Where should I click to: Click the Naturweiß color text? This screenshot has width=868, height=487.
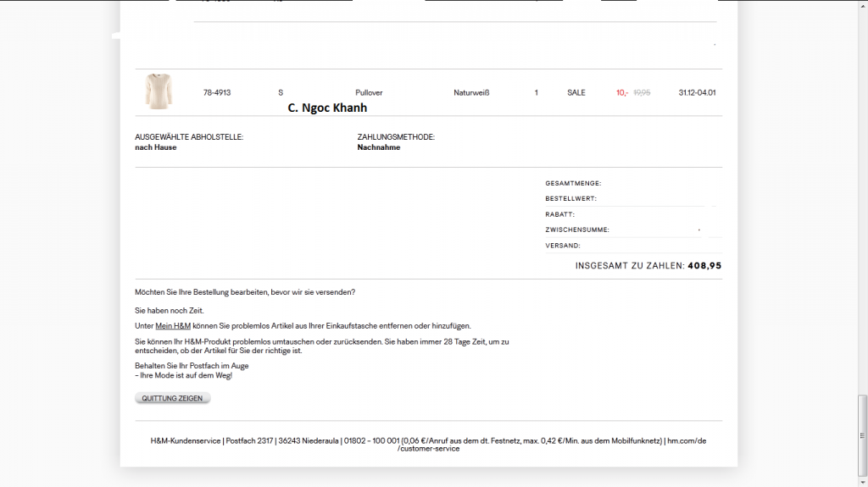(471, 92)
